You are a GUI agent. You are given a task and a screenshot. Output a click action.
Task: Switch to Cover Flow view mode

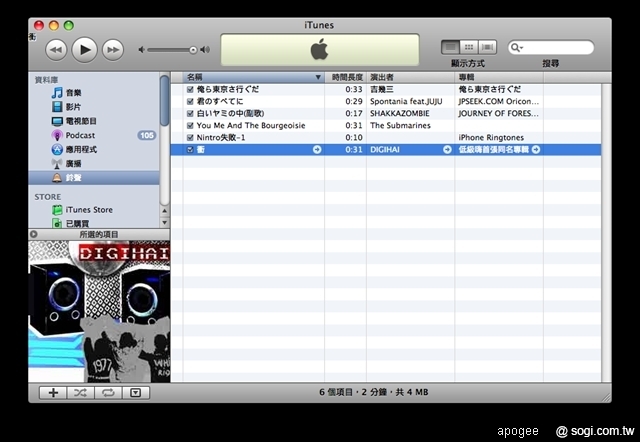click(x=487, y=47)
